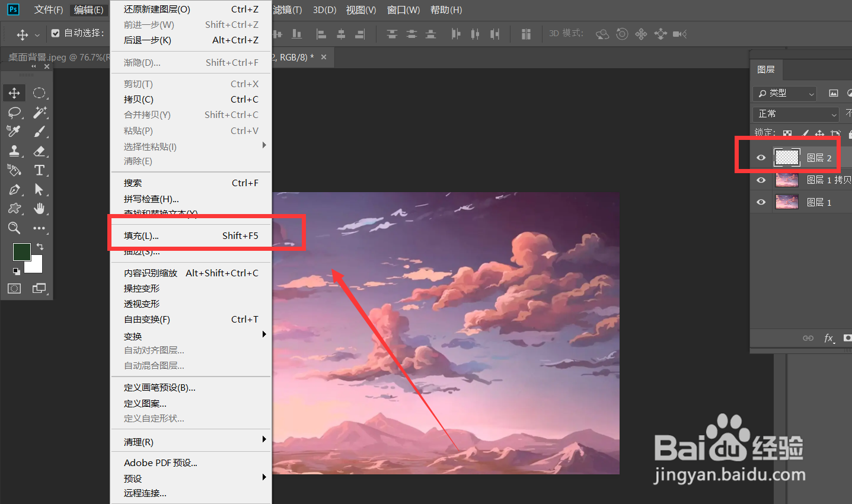This screenshot has height=504, width=852.
Task: Select the Path Selection arrow tool
Action: (39, 189)
